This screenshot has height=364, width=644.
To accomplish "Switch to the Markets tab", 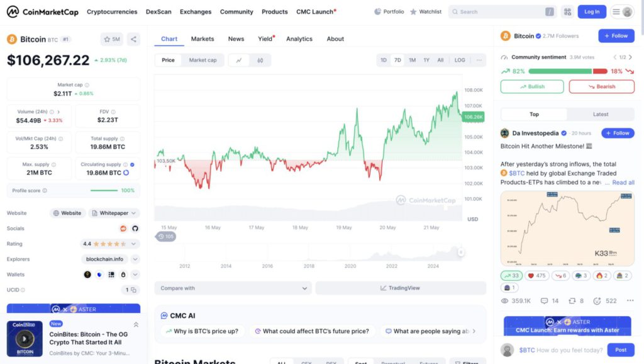I will (x=203, y=39).
